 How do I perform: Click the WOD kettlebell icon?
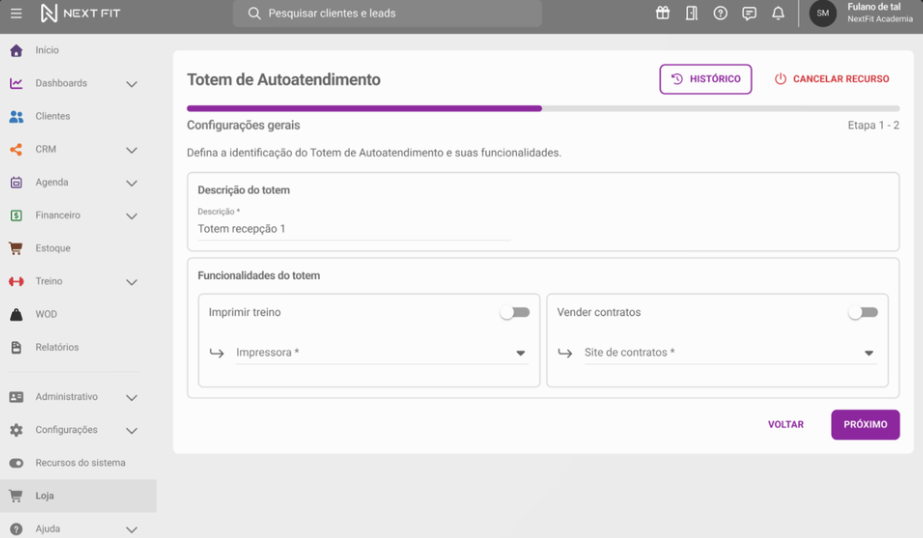click(16, 314)
